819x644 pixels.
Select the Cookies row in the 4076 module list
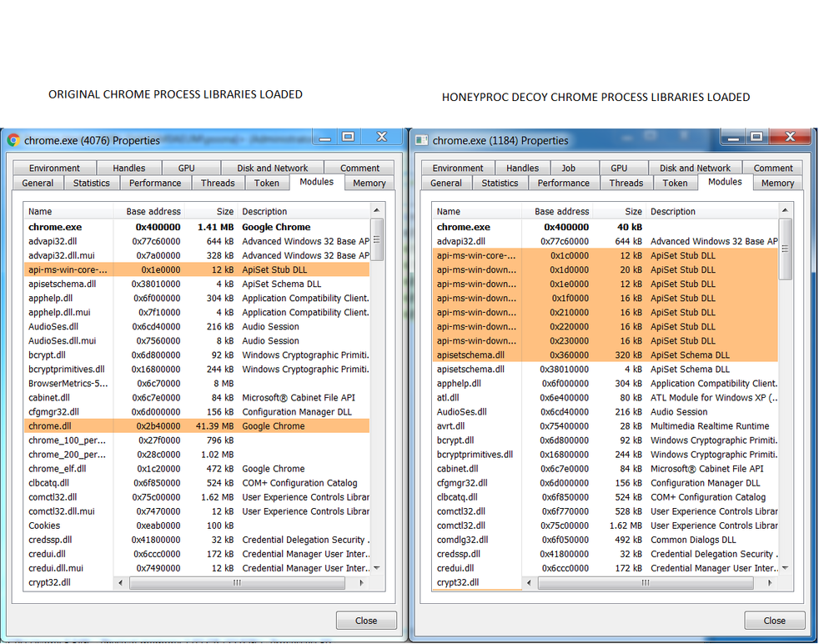click(44, 526)
